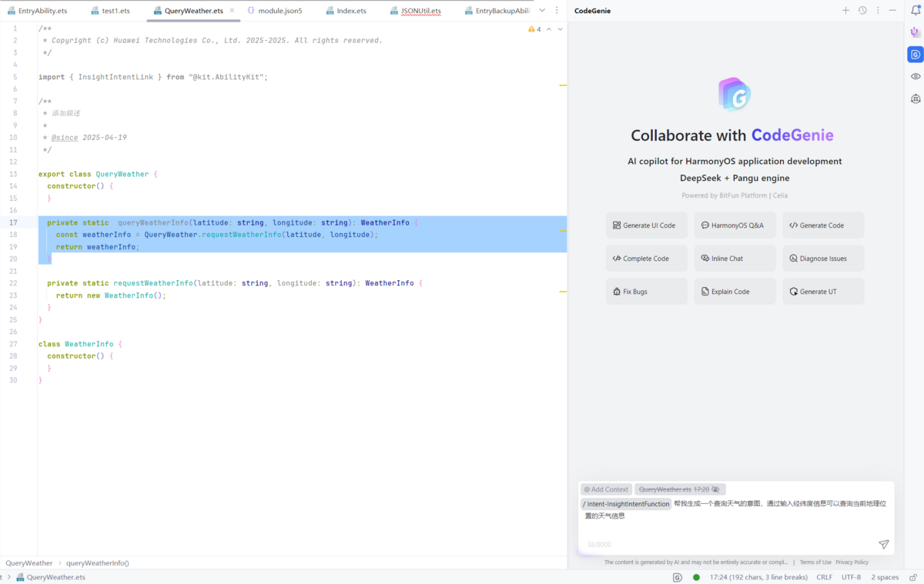This screenshot has height=584, width=924.
Task: Open CRLF line separator selector
Action: click(824, 577)
